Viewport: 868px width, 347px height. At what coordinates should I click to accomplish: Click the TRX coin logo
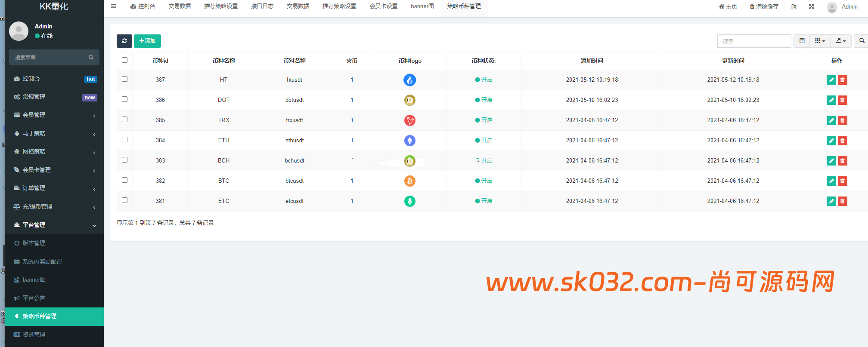tap(410, 120)
